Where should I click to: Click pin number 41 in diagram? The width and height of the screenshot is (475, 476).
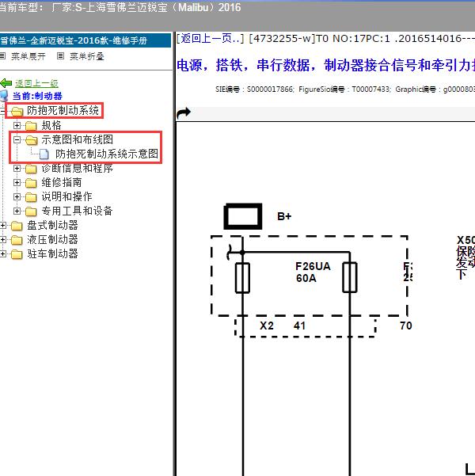pos(299,326)
